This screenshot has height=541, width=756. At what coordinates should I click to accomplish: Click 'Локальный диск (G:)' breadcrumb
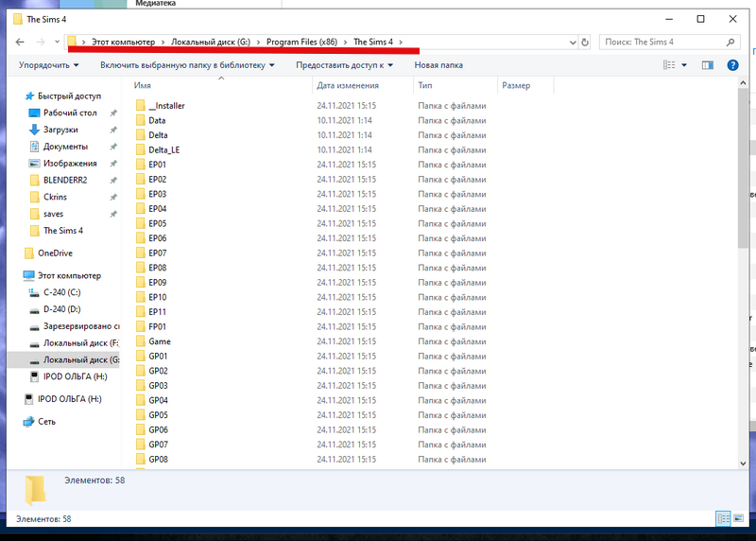pos(211,42)
